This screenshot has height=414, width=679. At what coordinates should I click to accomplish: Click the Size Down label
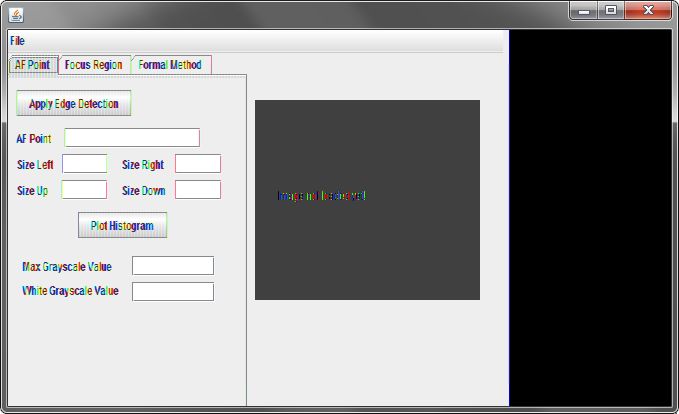pos(144,191)
